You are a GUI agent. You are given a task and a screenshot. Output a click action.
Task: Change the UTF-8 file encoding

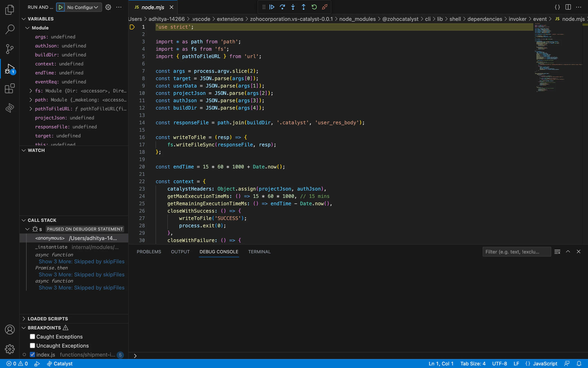pos(500,364)
